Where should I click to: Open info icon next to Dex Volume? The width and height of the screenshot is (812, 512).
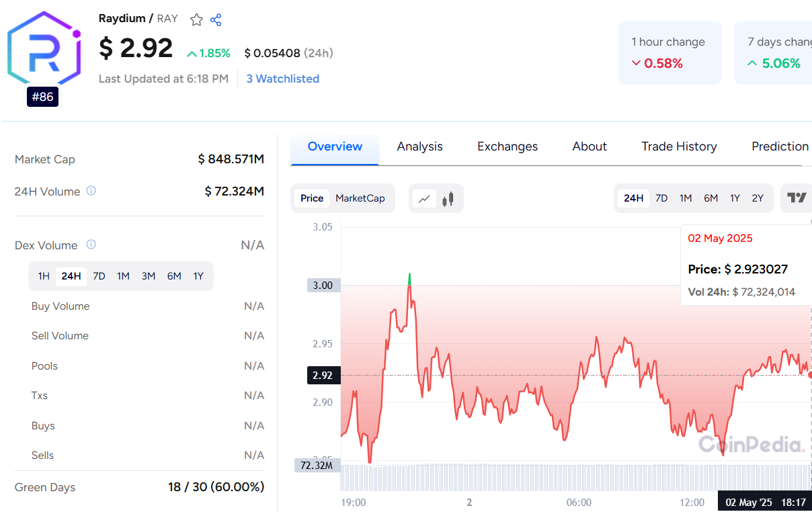[x=91, y=245]
